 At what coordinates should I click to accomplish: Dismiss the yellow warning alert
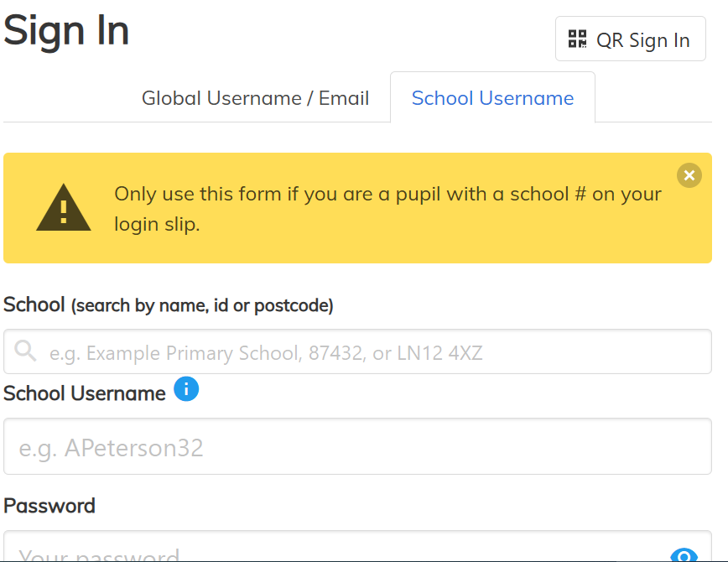click(x=689, y=174)
